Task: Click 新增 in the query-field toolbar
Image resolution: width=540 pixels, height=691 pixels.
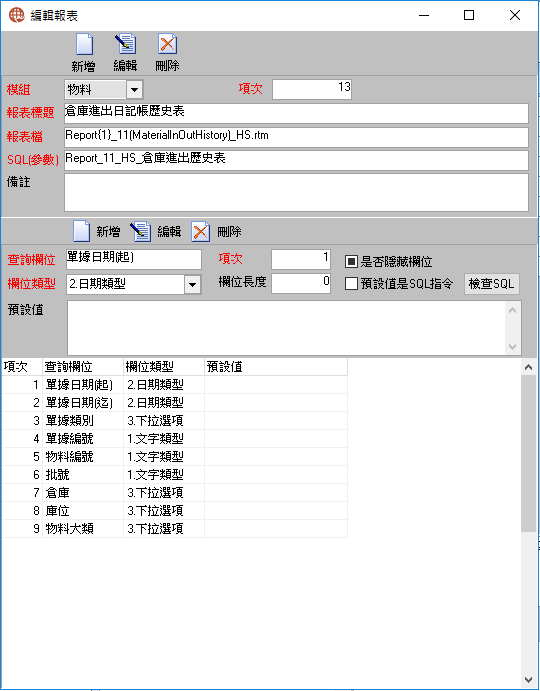Action: coord(96,231)
